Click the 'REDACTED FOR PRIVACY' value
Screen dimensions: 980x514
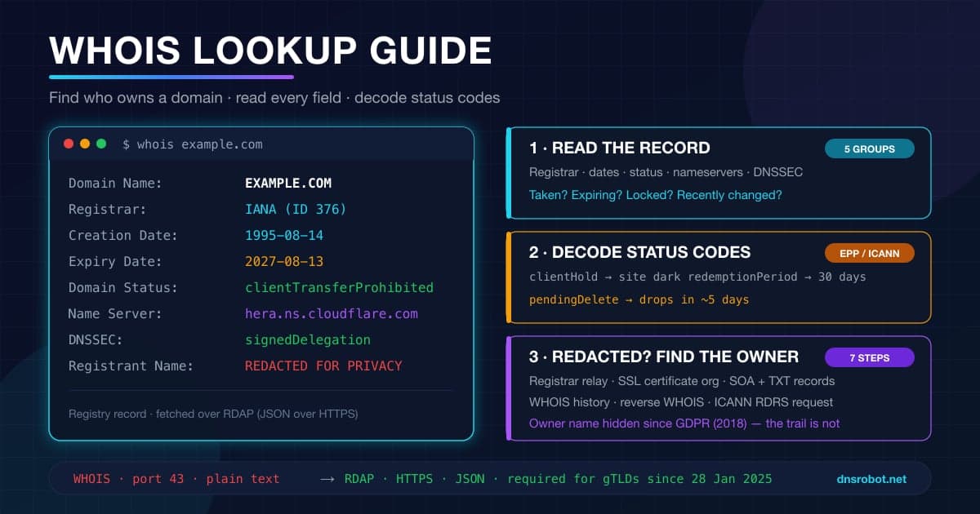point(323,366)
